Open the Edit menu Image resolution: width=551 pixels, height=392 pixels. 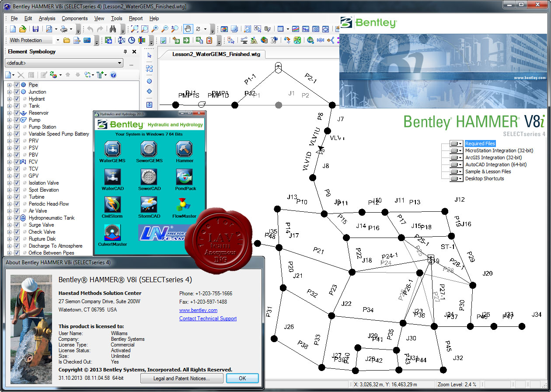pyautogui.click(x=28, y=18)
